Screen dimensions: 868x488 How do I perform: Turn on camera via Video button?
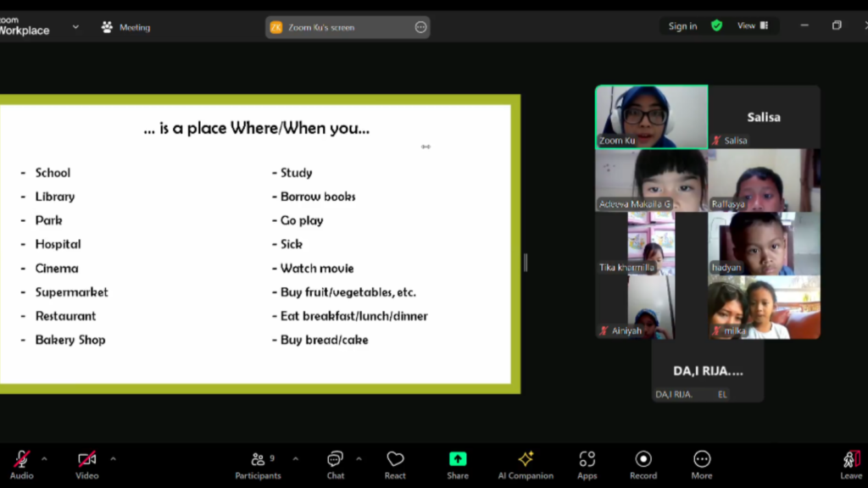tap(87, 464)
